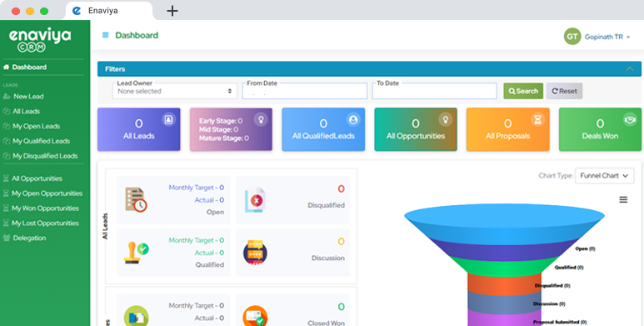Image resolution: width=644 pixels, height=326 pixels.
Task: Click the hourglass icon on Proposals card
Action: [537, 119]
